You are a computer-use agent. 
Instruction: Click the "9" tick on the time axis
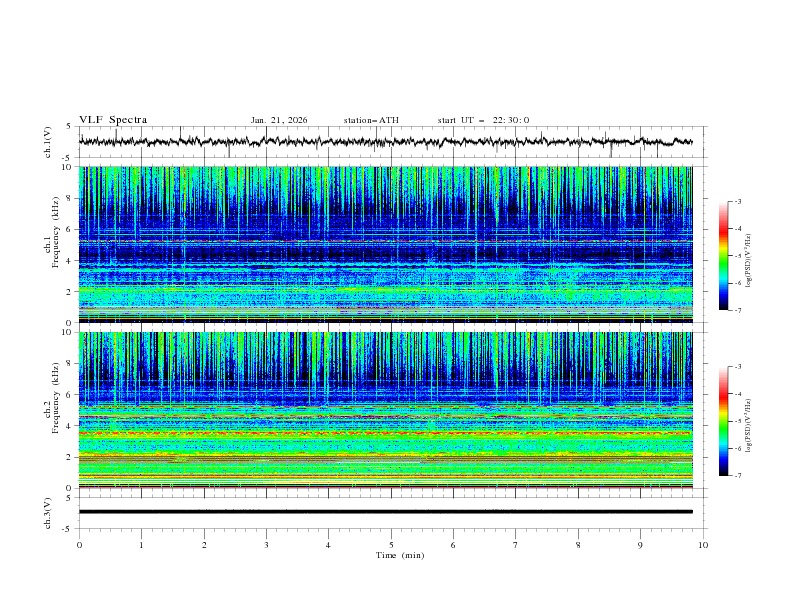click(640, 545)
